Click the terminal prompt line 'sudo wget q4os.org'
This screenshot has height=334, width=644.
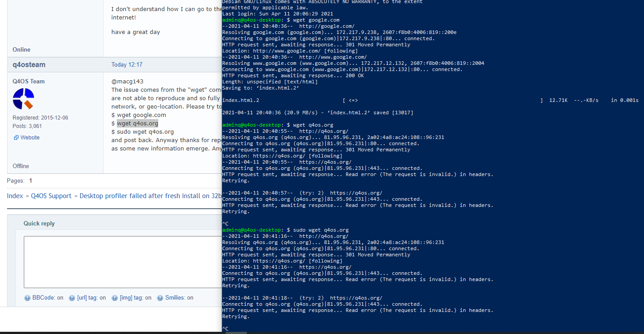(x=286, y=230)
